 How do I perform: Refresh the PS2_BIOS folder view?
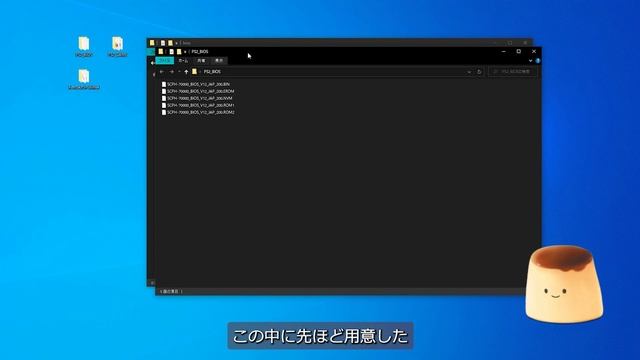tap(479, 72)
